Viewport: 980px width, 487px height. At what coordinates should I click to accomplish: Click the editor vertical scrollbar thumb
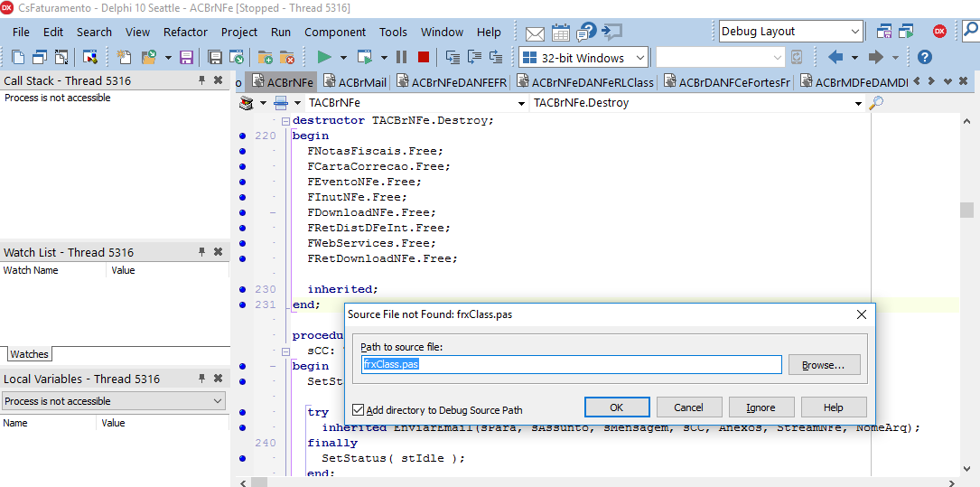click(x=966, y=210)
